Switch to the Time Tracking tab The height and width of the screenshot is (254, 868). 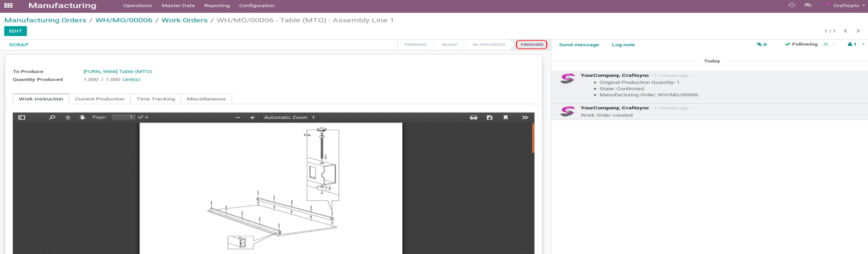click(155, 99)
